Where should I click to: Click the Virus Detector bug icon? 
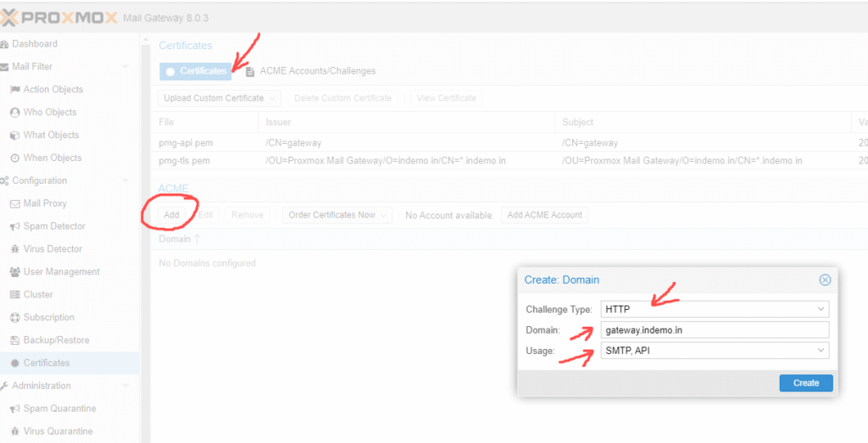15,249
